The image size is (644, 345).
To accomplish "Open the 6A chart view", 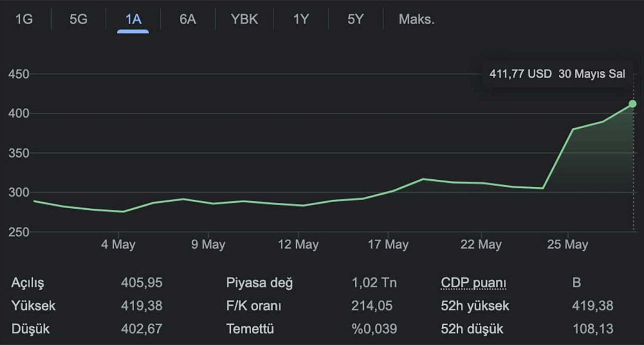I will point(187,19).
